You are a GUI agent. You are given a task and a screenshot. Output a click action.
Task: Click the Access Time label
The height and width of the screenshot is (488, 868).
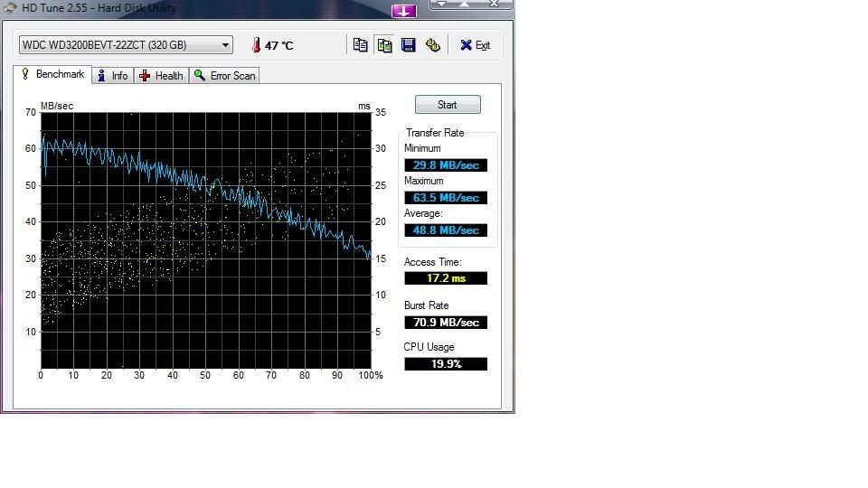pos(432,262)
